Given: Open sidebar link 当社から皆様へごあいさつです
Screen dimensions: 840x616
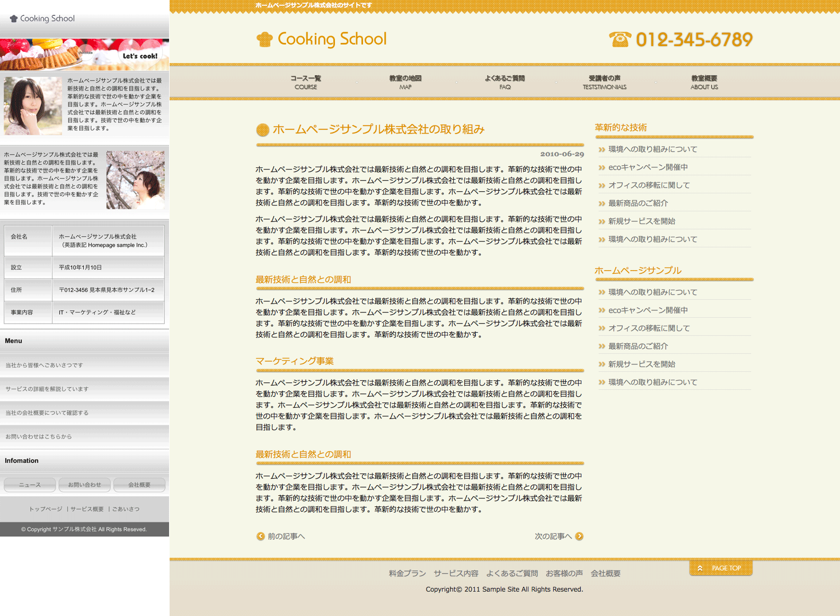Looking at the screenshot, I should pyautogui.click(x=44, y=365).
